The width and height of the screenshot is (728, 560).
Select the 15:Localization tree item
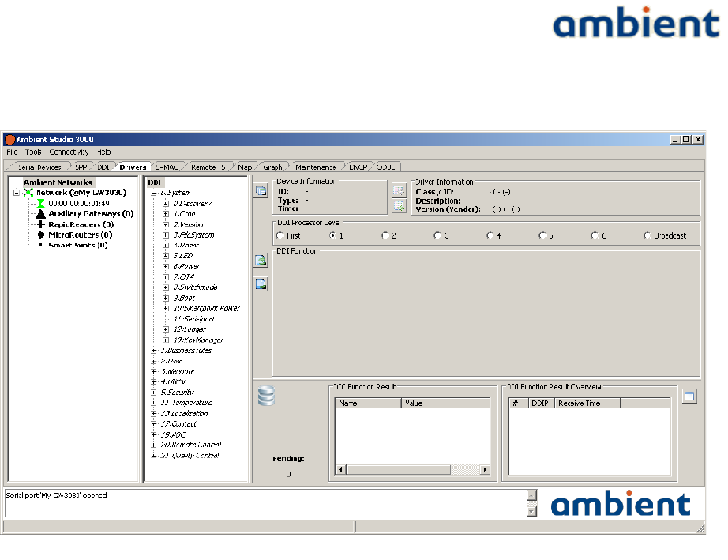[184, 413]
